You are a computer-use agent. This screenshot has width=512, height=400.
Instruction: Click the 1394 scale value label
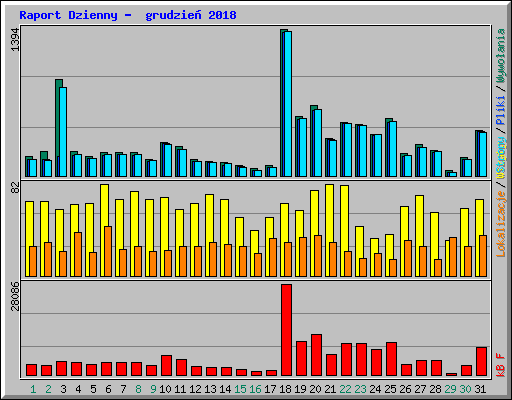[15, 40]
